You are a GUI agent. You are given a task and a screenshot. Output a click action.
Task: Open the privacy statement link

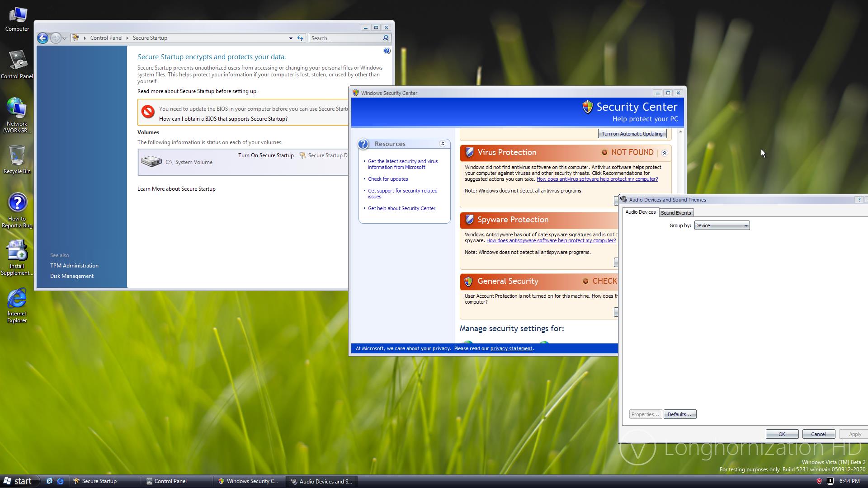(511, 348)
